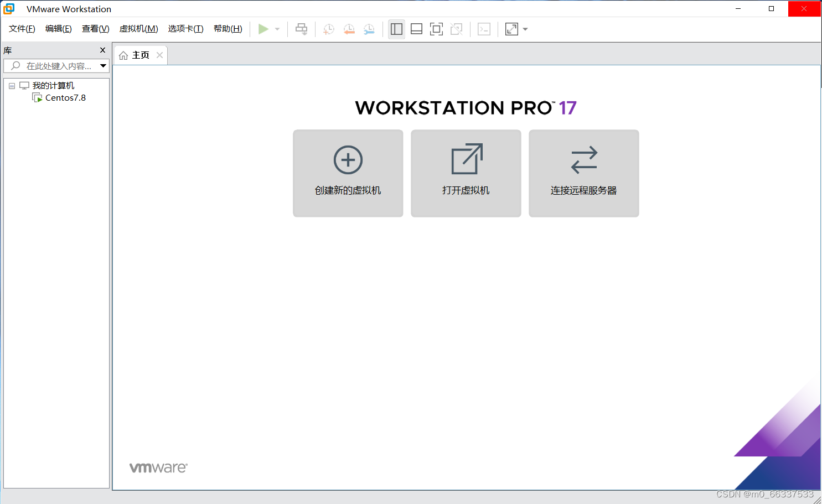
Task: Click 打开虚拟机 button
Action: tap(466, 173)
